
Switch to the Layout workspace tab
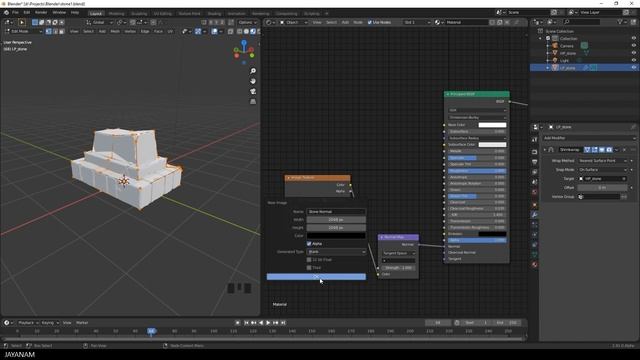coord(96,13)
